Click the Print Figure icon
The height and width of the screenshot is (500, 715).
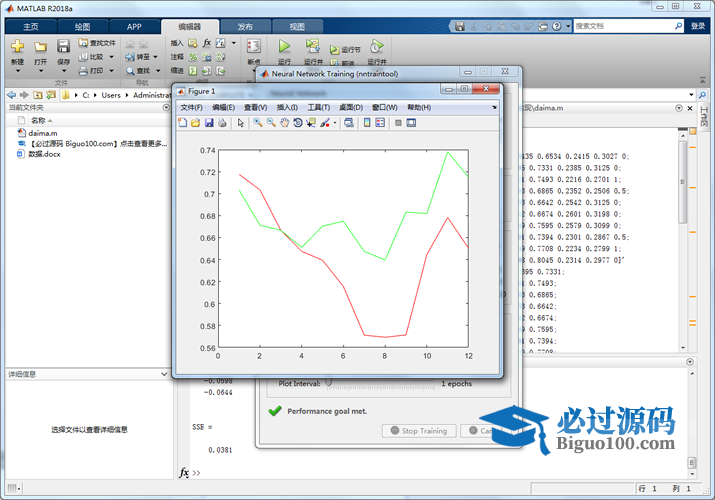point(222,123)
